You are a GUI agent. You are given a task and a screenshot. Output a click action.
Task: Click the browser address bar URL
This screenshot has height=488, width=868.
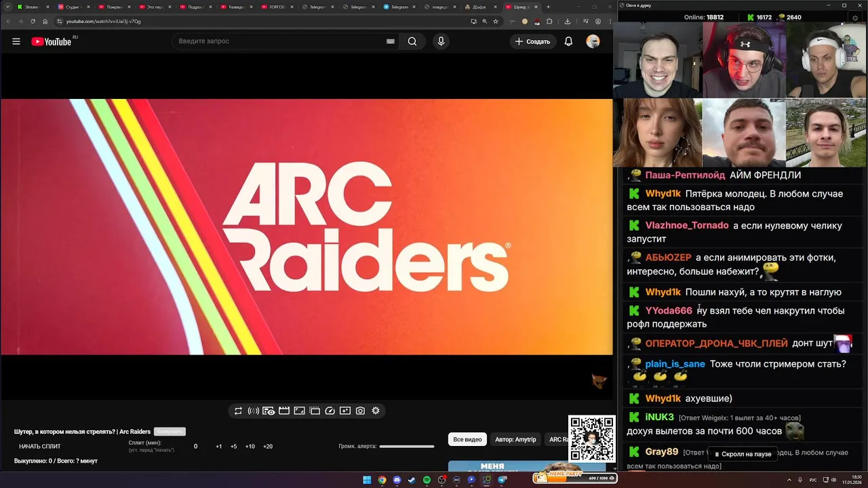(x=104, y=21)
